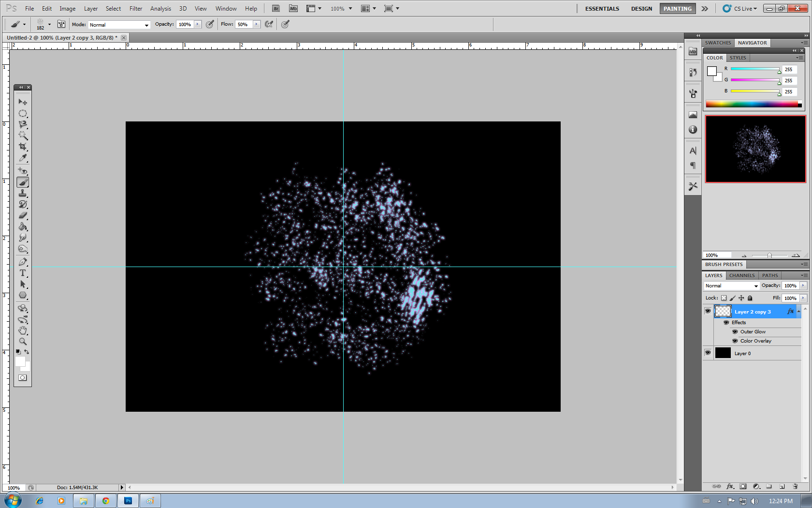The image size is (812, 508).
Task: Open layer blend mode dropdown
Action: point(731,286)
